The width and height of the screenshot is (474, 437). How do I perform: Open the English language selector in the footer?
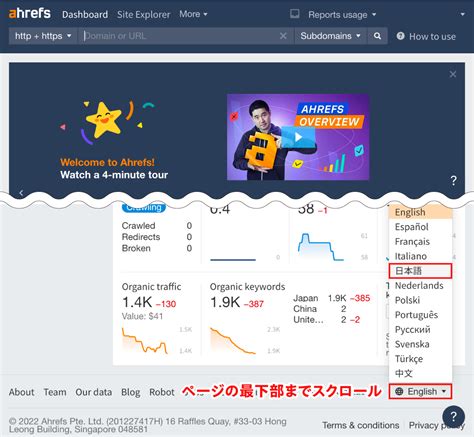420,391
